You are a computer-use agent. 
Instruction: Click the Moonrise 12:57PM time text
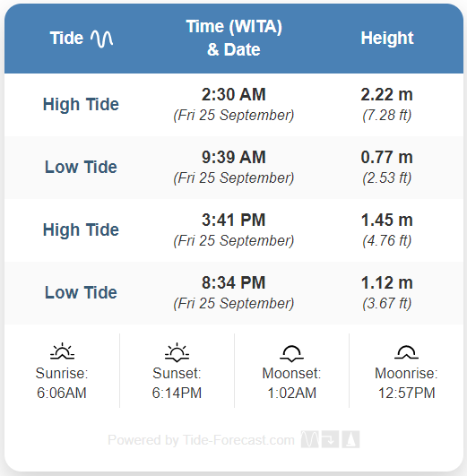coord(407,393)
